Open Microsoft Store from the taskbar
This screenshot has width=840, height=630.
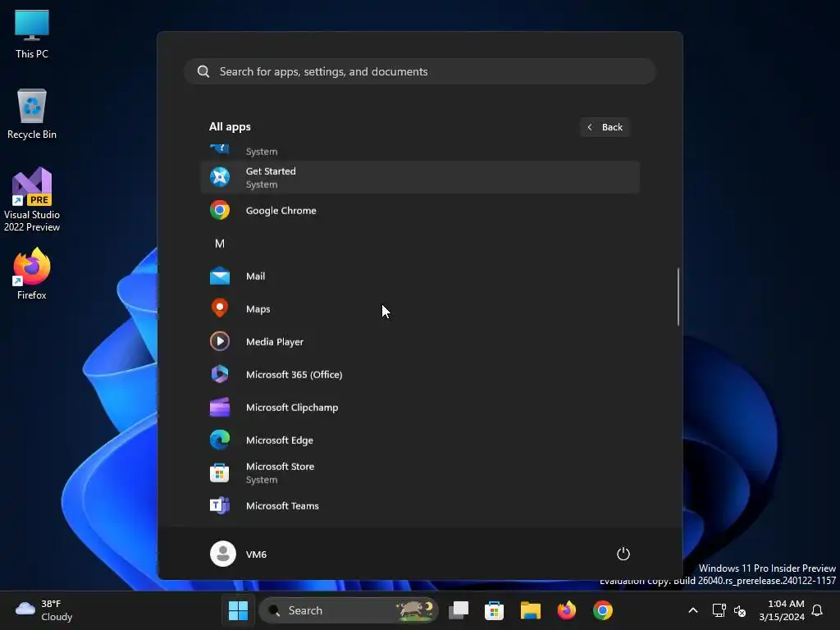494,610
